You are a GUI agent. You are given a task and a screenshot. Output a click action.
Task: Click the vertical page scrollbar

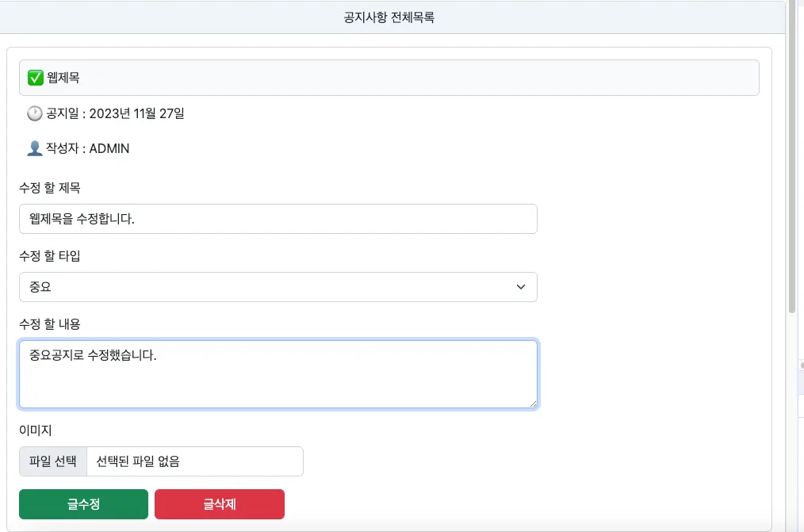(x=791, y=159)
